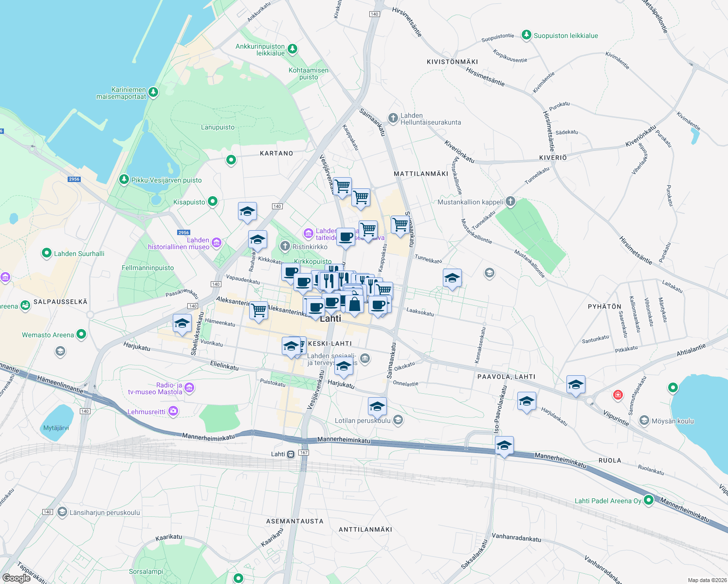This screenshot has width=728, height=584.
Task: Click the green marker at Lahti Padel Areena Oy
Action: click(648, 500)
